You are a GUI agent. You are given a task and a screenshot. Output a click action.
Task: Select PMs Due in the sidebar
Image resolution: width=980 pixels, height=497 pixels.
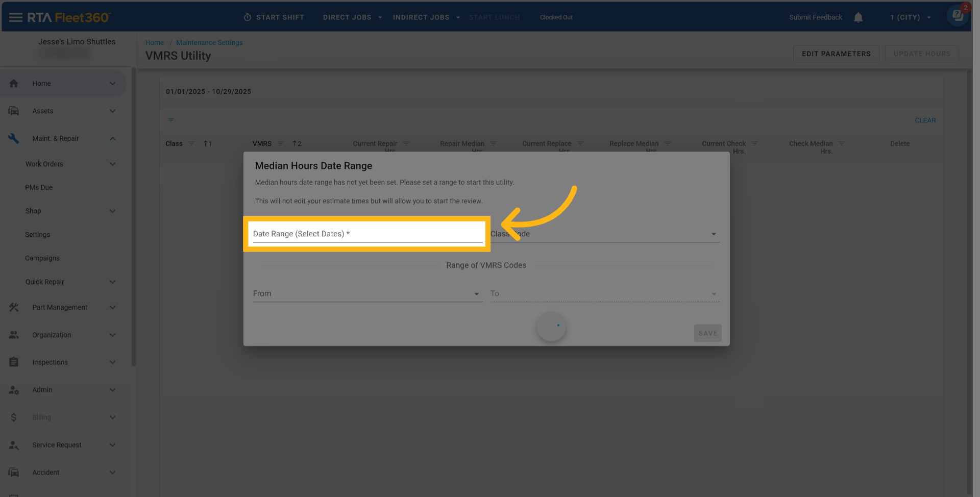point(39,187)
